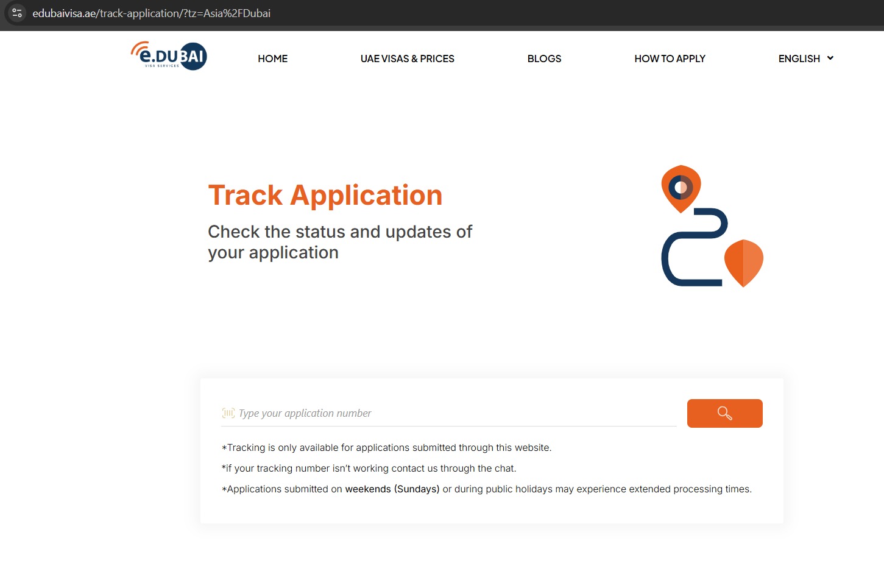
Task: Click the bold 'weekends (Sundays)' text
Action: click(392, 489)
